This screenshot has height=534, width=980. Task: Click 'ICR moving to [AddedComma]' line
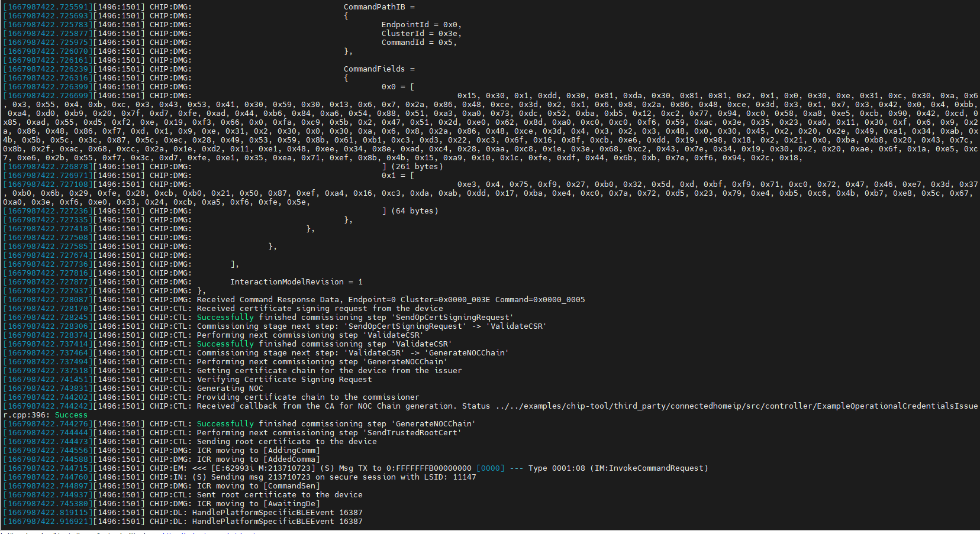pos(258,459)
